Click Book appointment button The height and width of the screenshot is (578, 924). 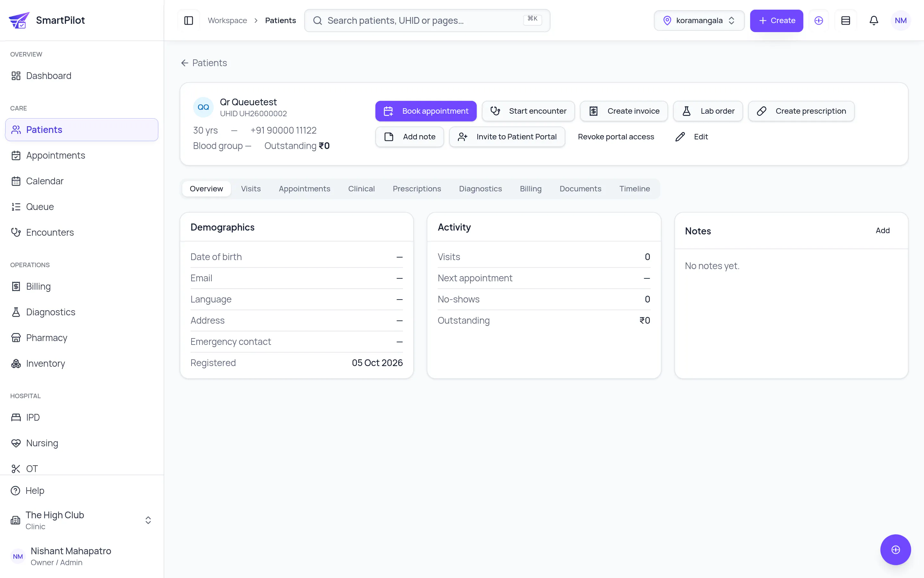[x=426, y=111]
